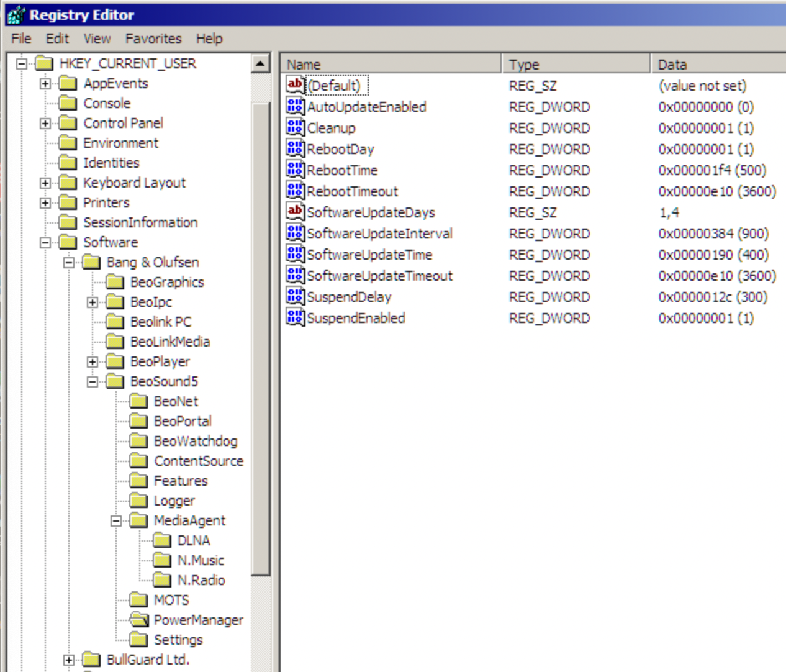Select the SessionInformation key
The image size is (786, 672).
[x=140, y=222]
